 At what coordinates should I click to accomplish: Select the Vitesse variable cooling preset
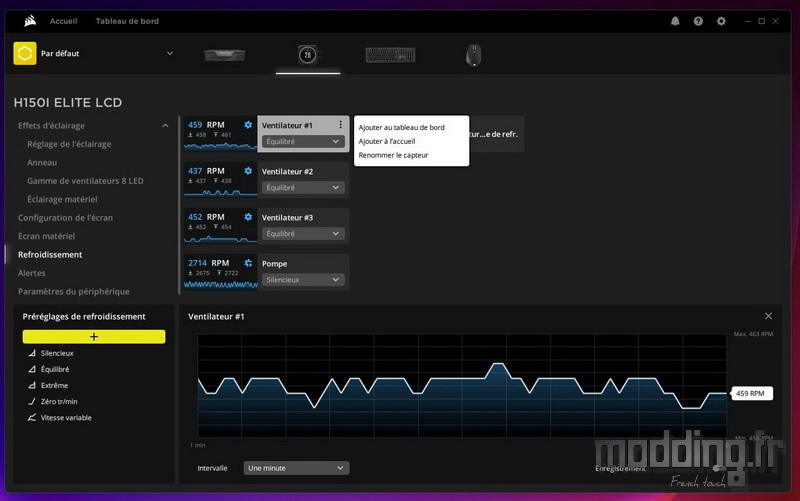(66, 417)
